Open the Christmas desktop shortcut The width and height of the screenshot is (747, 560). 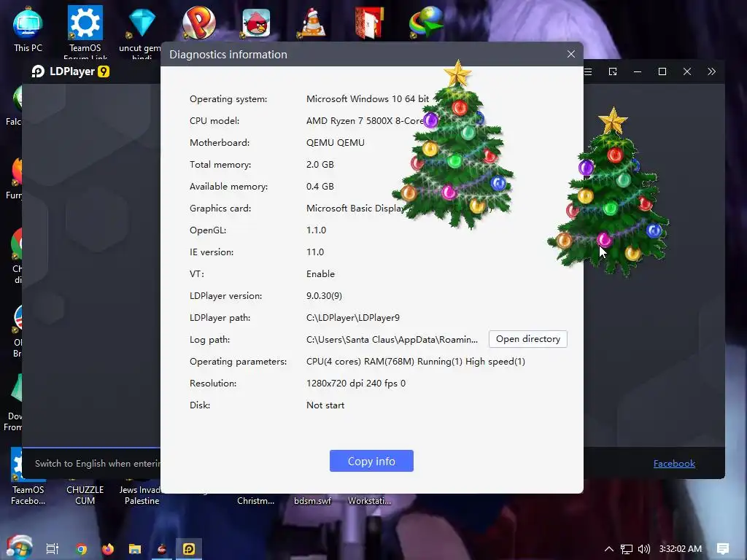point(256,500)
